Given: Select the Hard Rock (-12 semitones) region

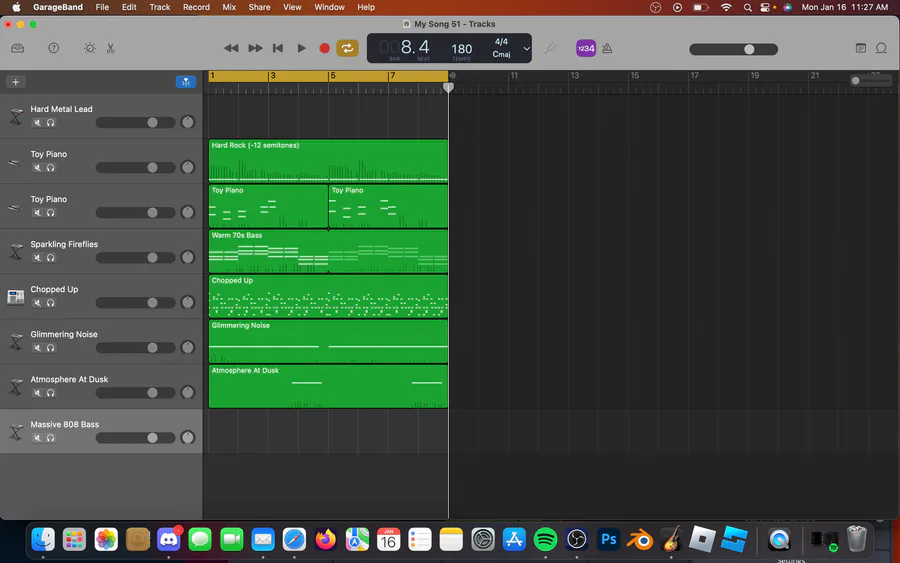Looking at the screenshot, I should point(328,161).
